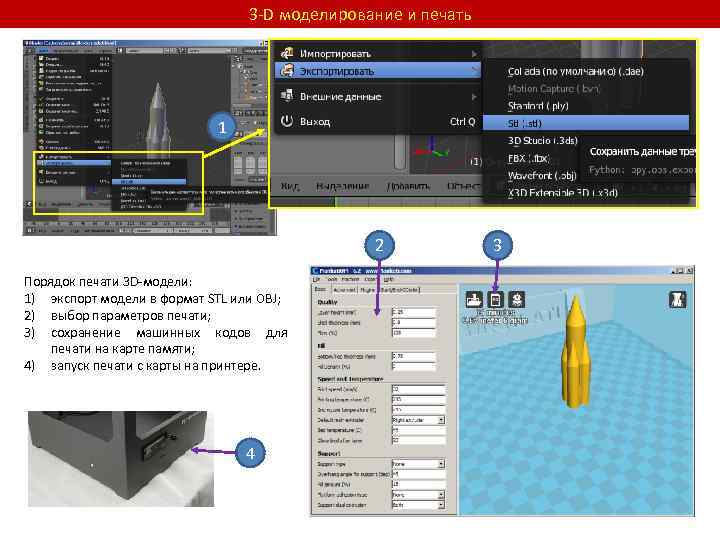Click the share on YouMagine icon in Cura
The height and width of the screenshot is (540, 720).
517,299
